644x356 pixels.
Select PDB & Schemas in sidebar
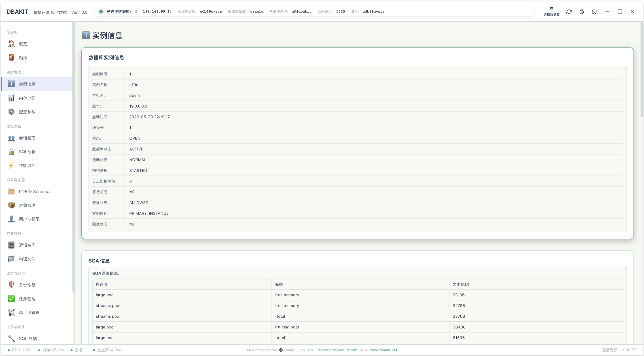click(x=36, y=191)
